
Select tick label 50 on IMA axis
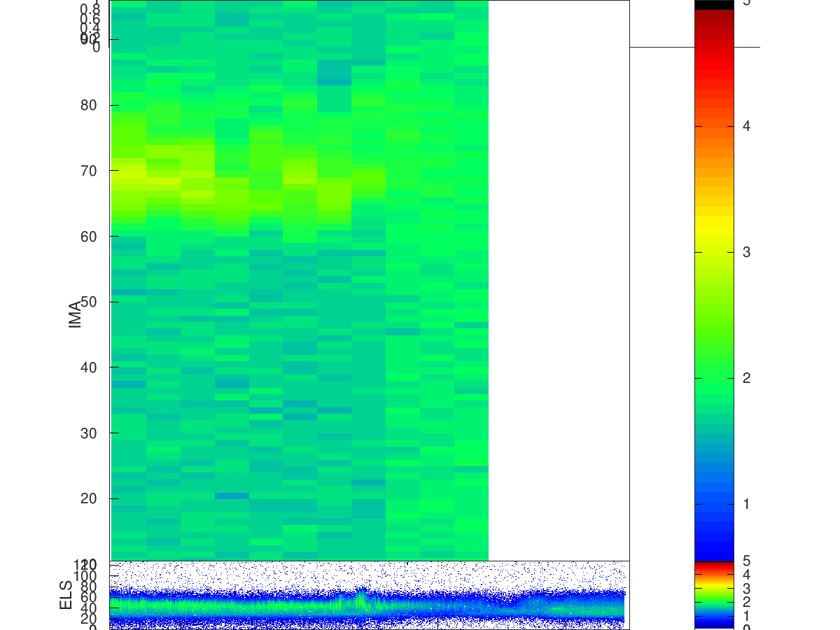[89, 302]
